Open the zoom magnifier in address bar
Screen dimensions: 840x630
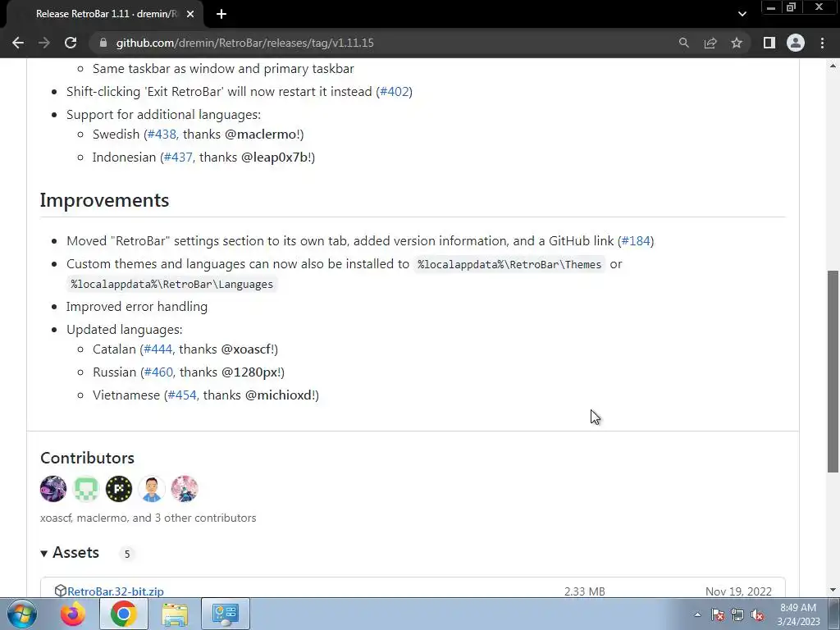click(683, 43)
